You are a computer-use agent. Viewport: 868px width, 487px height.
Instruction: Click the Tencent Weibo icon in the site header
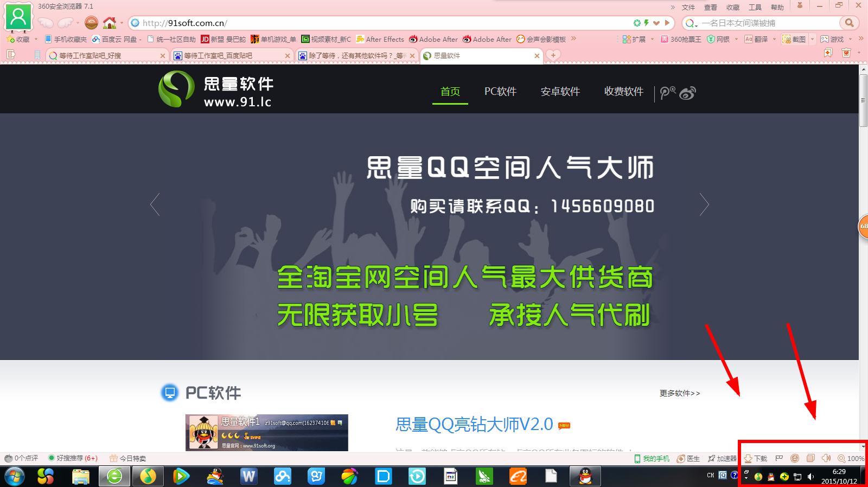point(668,93)
